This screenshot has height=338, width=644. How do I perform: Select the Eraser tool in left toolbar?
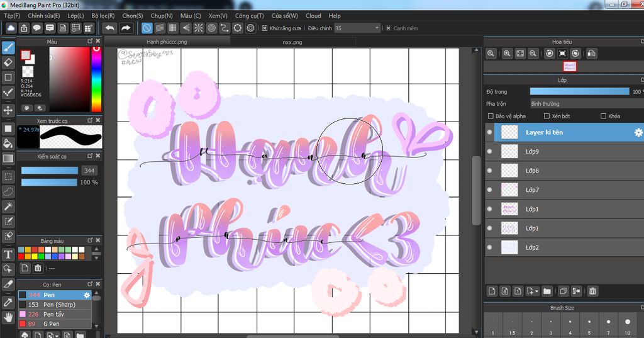pos(8,62)
